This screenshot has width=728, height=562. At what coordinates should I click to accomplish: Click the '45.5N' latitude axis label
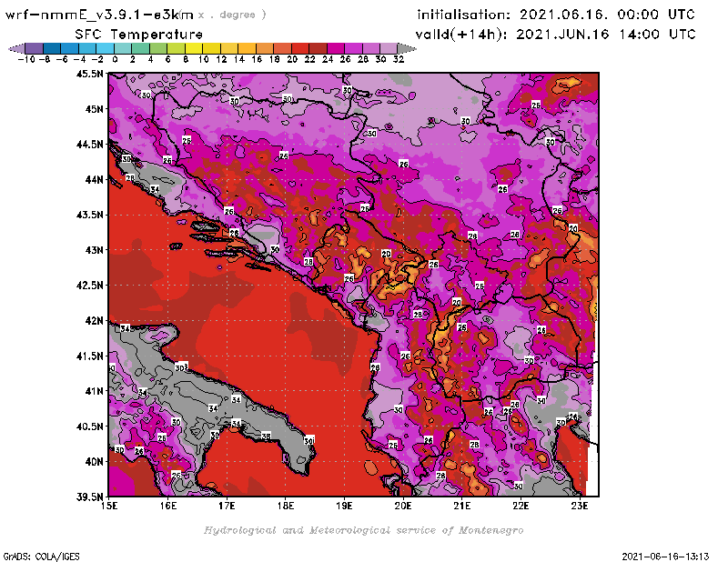[x=89, y=74]
